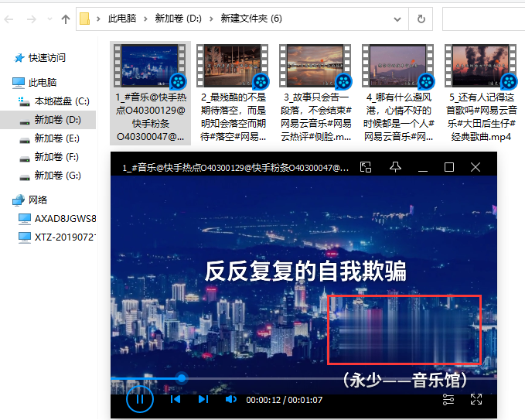Select video thumbnail 1_#音乐@快手热点

pos(150,67)
